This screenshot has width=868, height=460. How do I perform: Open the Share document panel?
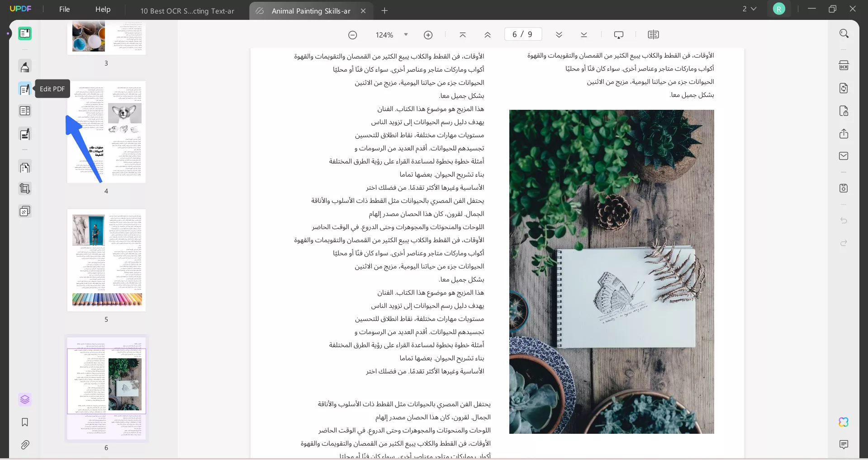[x=844, y=134]
